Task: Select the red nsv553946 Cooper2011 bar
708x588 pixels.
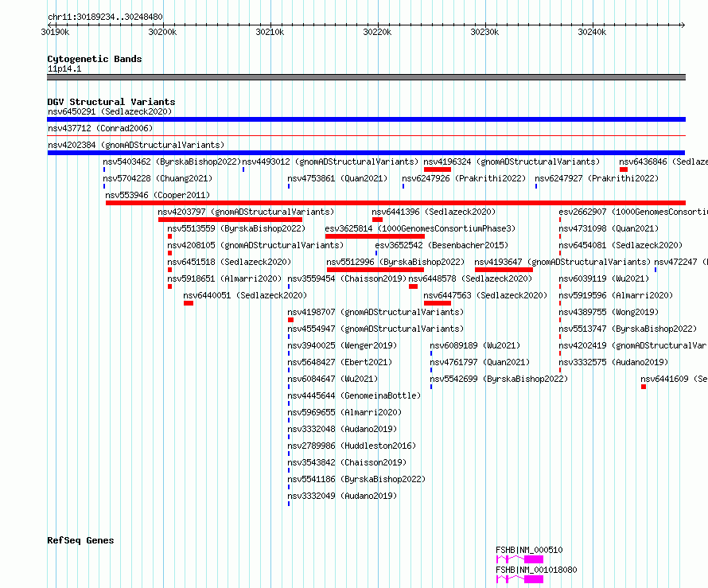Action: point(395,203)
